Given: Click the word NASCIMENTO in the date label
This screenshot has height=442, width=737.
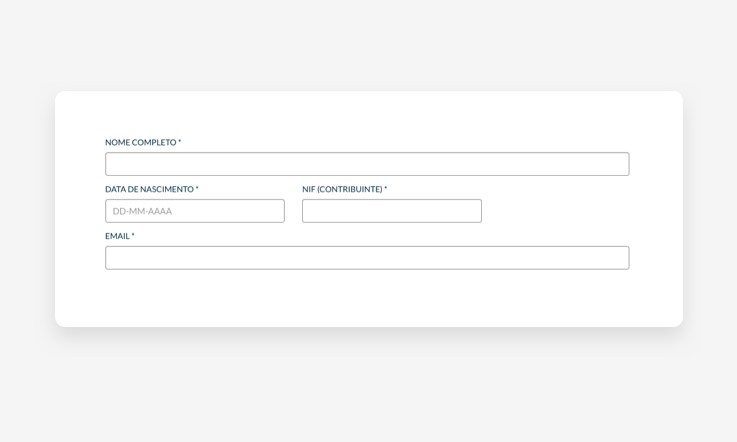Looking at the screenshot, I should pyautogui.click(x=167, y=190).
